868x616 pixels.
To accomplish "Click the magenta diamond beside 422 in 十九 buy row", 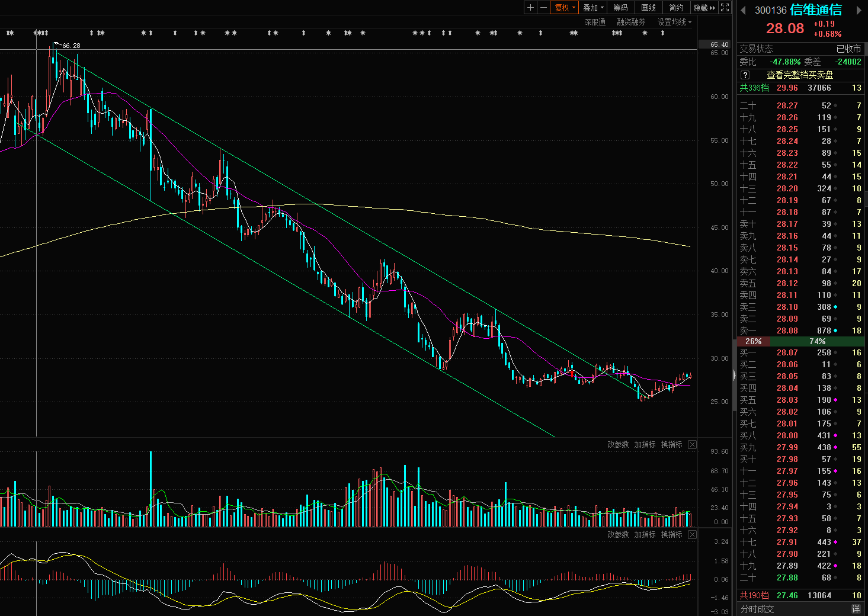I will point(836,566).
